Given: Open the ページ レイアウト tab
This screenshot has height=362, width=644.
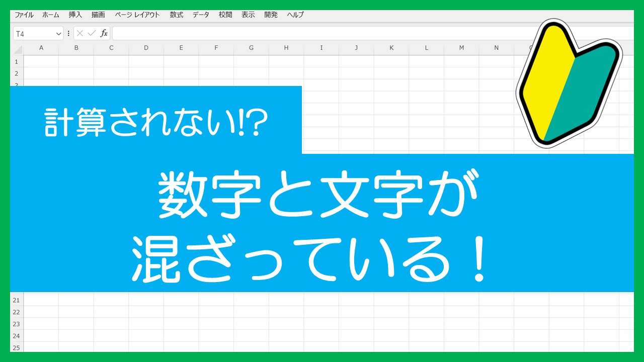Looking at the screenshot, I should [x=137, y=15].
